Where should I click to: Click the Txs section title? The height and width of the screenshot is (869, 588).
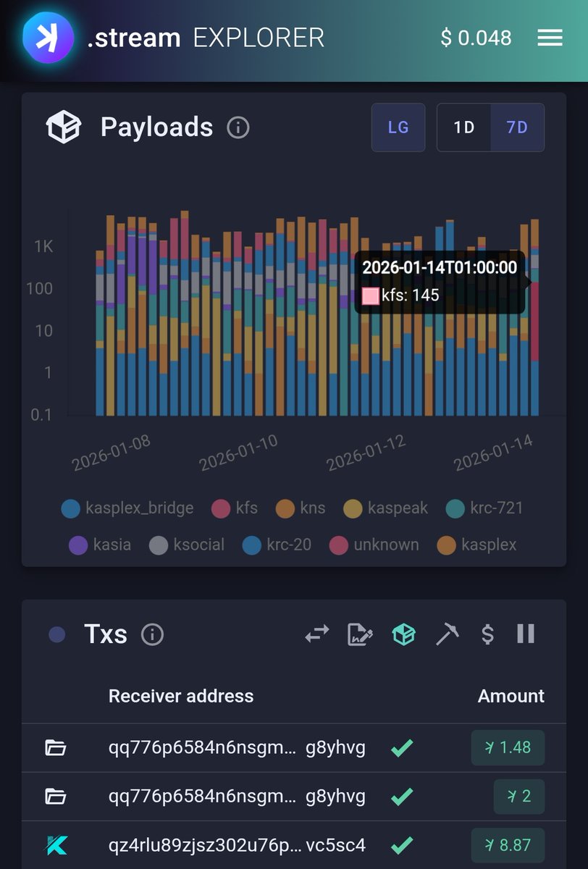[x=106, y=635]
